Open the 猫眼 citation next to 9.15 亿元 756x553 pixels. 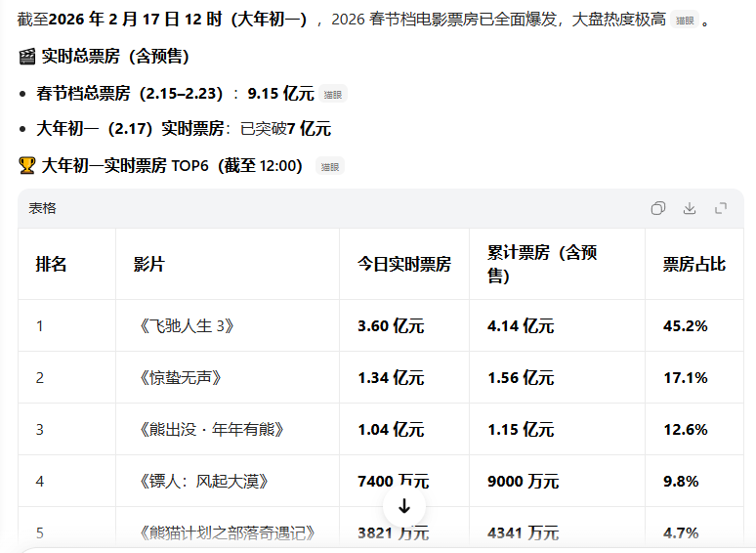pyautogui.click(x=333, y=94)
